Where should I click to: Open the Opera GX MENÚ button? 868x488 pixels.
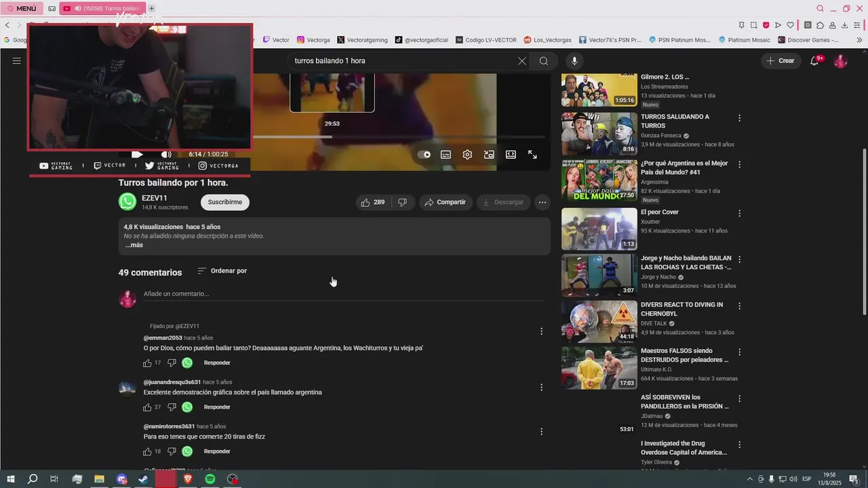tap(22, 8)
